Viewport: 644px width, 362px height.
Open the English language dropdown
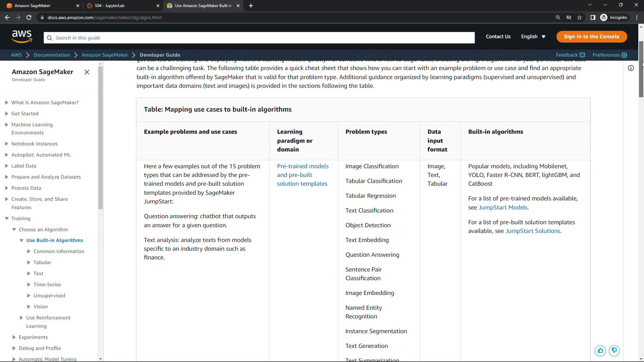coord(533,37)
